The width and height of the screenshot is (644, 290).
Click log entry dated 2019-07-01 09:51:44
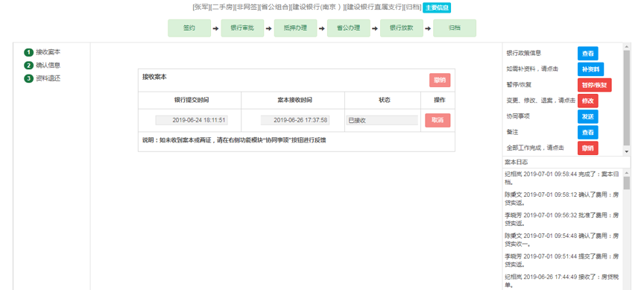562,260
